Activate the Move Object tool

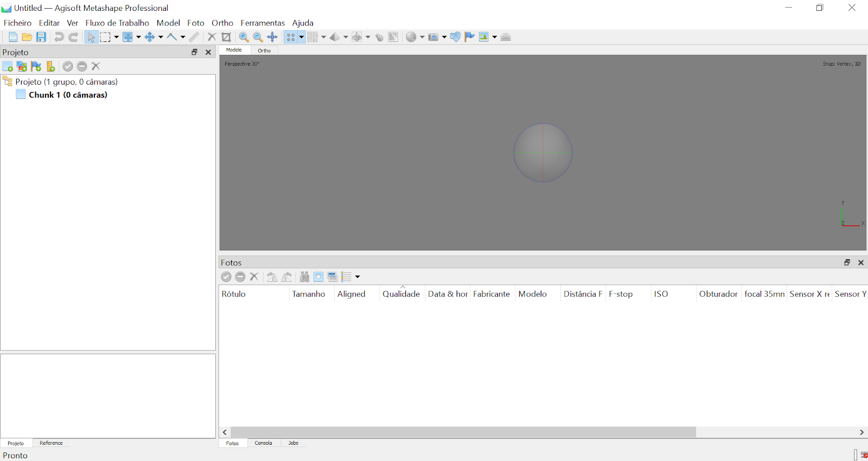pos(150,37)
